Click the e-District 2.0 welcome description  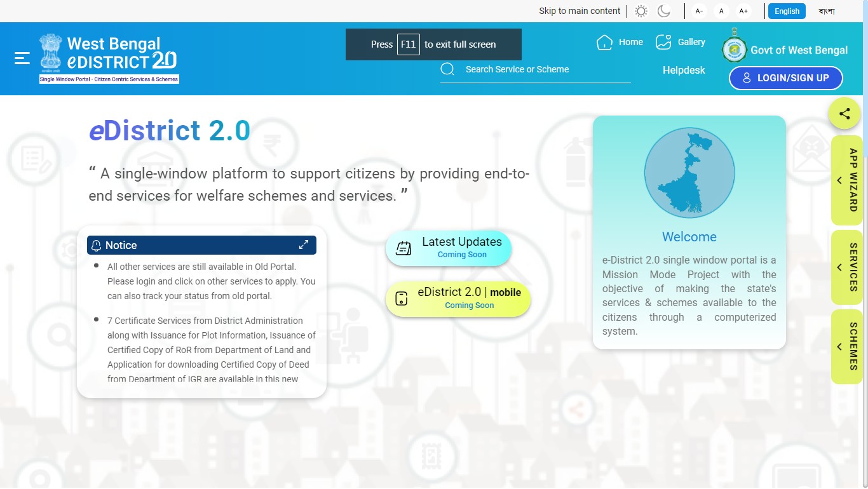point(689,295)
